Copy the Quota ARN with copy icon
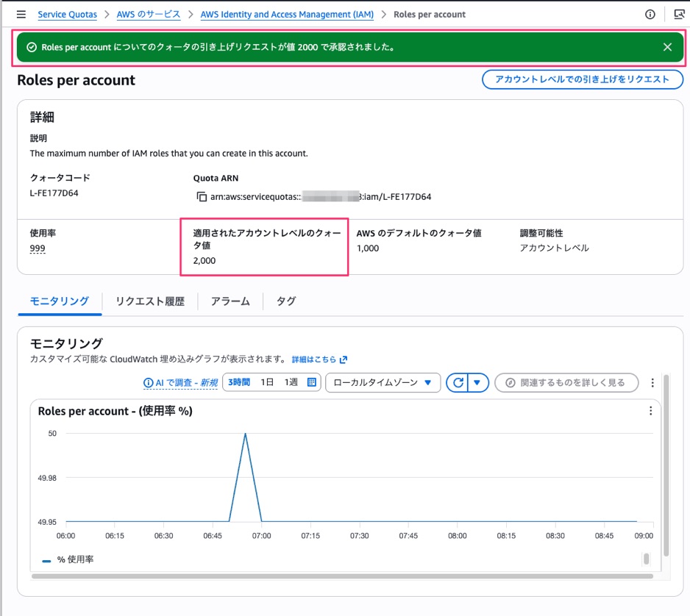The image size is (690, 616). click(202, 196)
